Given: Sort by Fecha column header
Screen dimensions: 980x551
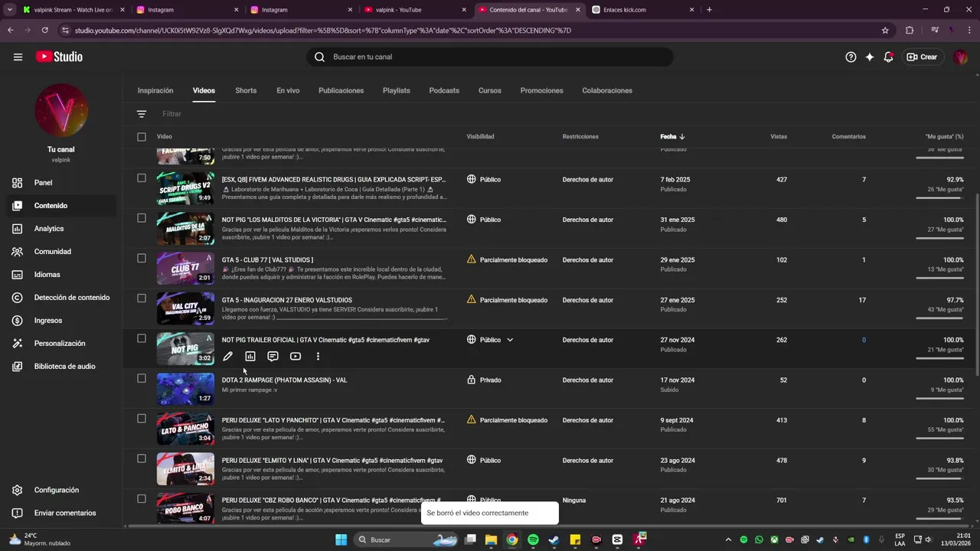Looking at the screenshot, I should click(x=672, y=137).
